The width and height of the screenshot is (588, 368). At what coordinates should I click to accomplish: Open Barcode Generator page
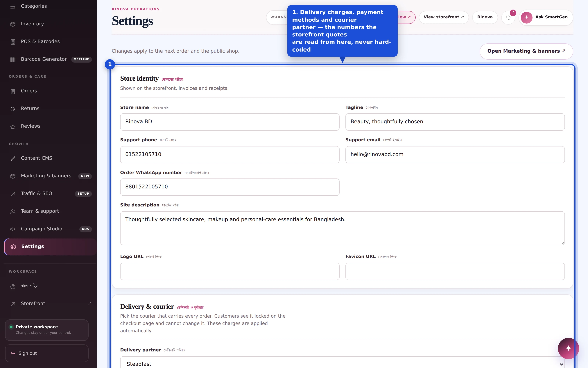click(x=50, y=59)
